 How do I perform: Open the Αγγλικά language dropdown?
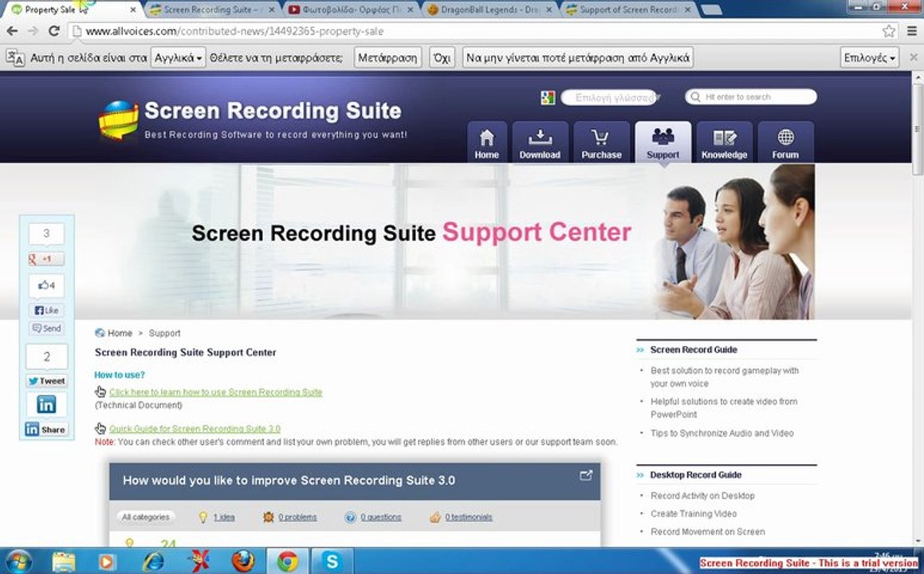click(178, 57)
